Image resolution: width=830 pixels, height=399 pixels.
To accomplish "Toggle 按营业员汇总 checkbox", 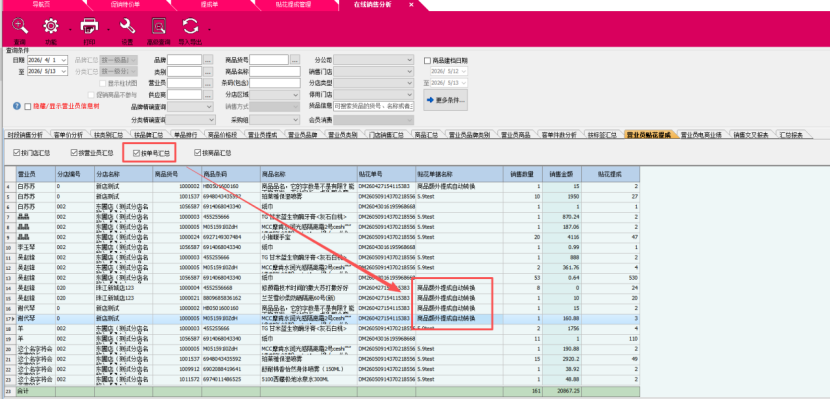I will (74, 153).
